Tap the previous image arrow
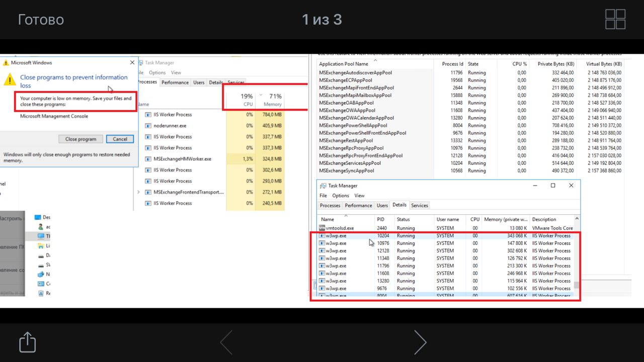 pyautogui.click(x=226, y=342)
